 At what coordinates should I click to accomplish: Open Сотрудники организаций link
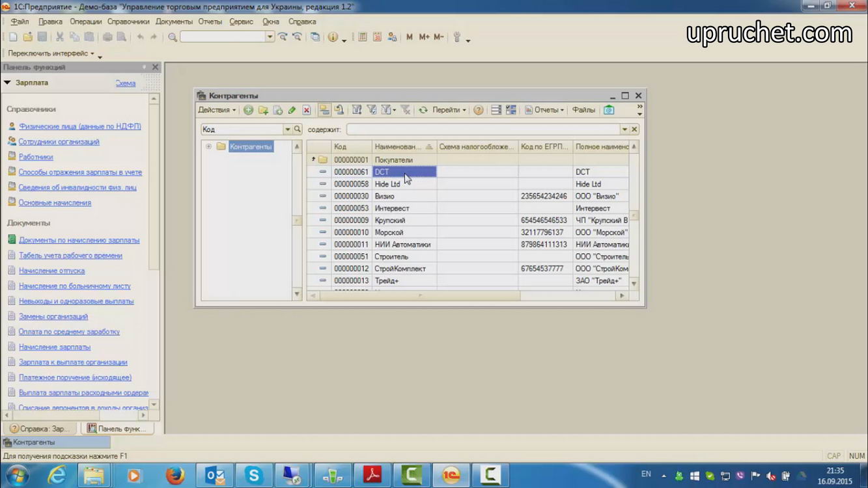59,141
